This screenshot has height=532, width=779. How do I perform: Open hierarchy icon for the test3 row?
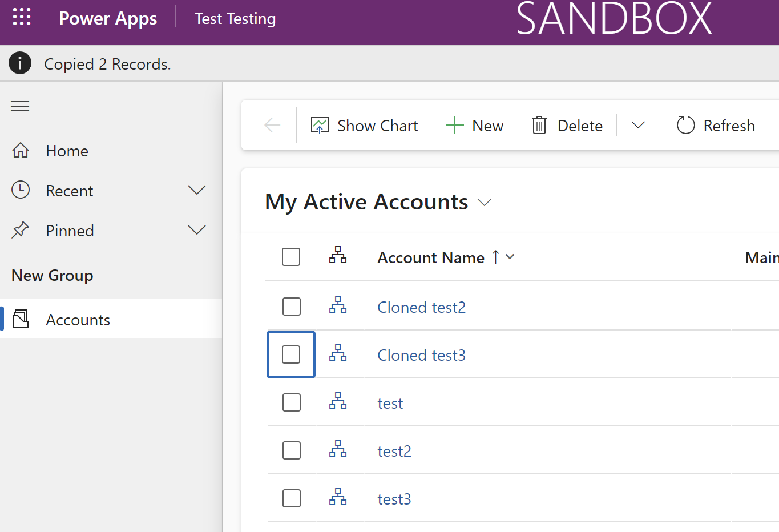pyautogui.click(x=338, y=497)
